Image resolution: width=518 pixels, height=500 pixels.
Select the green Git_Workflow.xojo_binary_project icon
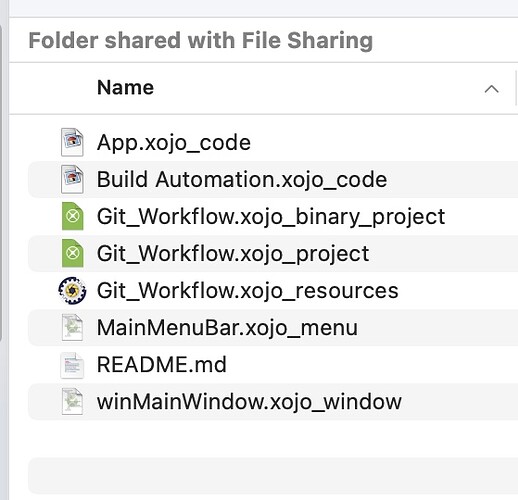pyautogui.click(x=72, y=216)
